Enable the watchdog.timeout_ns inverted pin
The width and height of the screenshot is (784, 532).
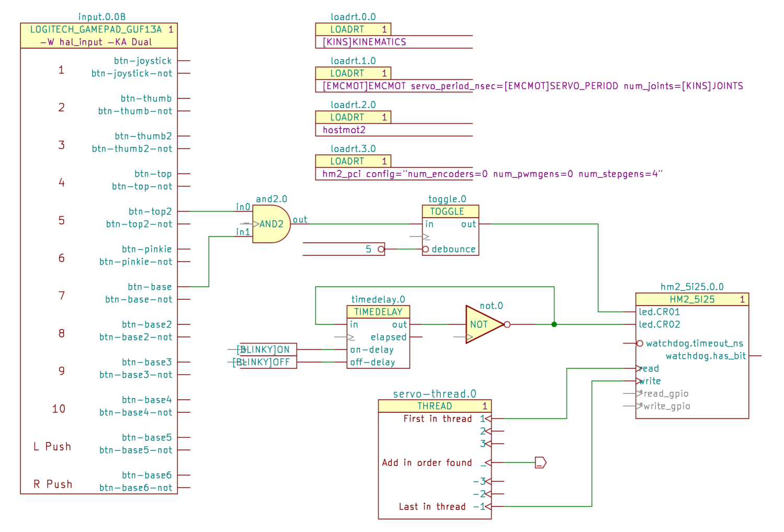click(x=640, y=344)
